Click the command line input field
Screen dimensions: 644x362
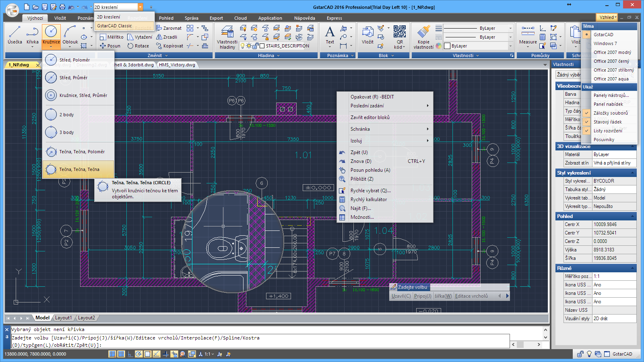(x=260, y=341)
